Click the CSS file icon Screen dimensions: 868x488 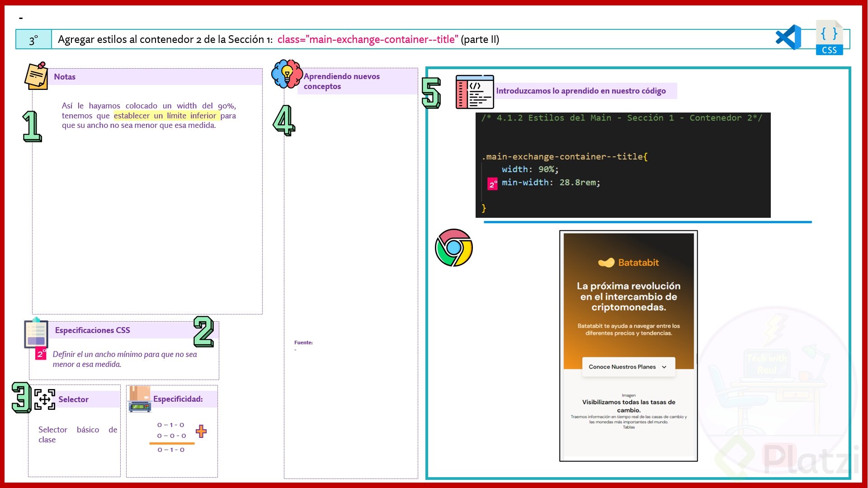(x=829, y=38)
